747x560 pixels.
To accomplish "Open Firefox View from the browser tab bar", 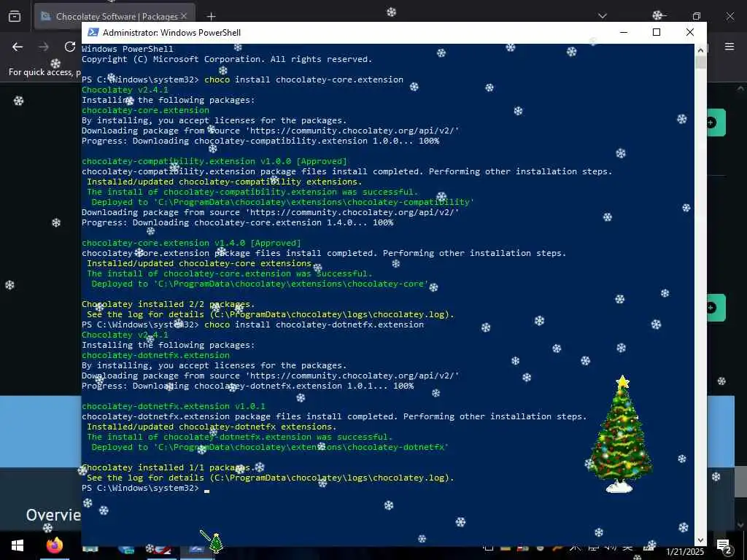I will tap(15, 16).
